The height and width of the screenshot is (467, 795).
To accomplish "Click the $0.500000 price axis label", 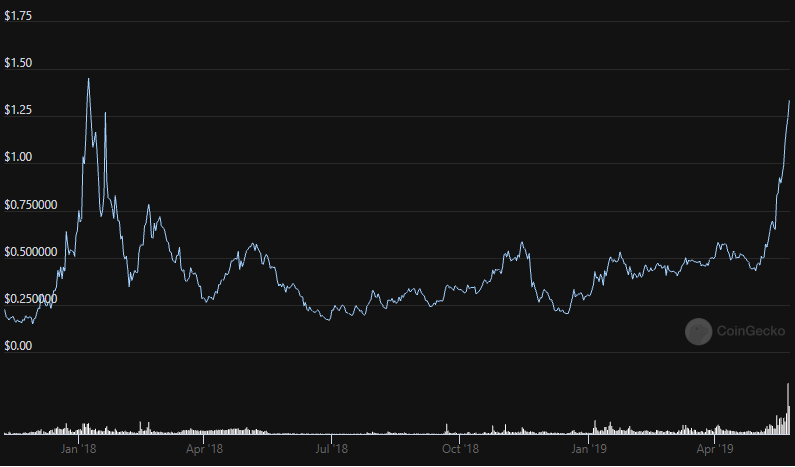I will tap(30, 251).
